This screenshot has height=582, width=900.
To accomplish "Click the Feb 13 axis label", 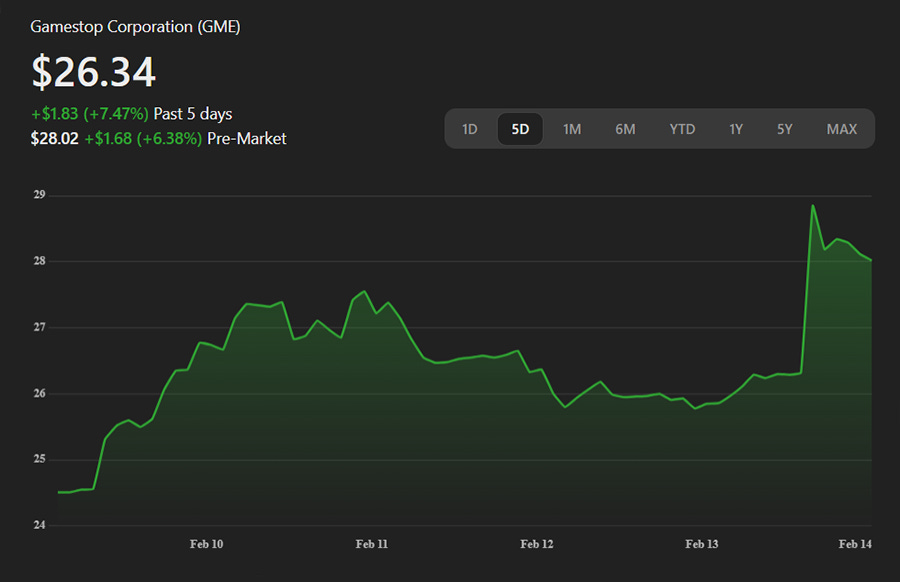I will 701,544.
